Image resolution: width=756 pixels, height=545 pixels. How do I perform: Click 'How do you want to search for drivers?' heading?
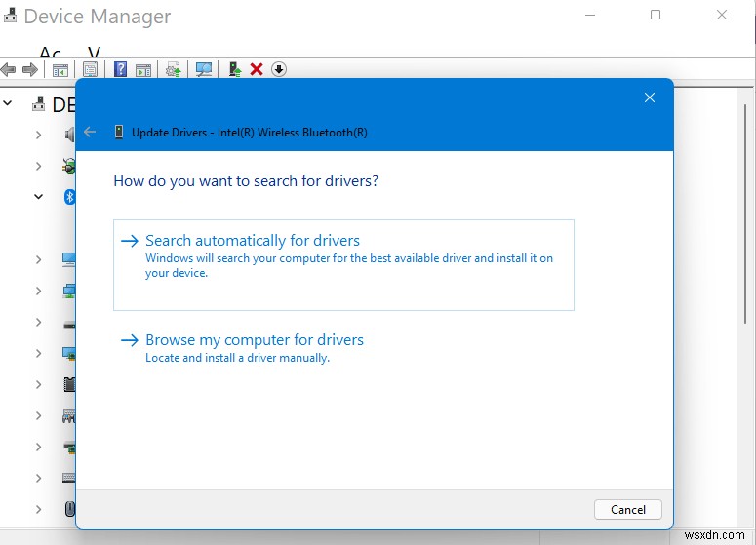point(246,181)
